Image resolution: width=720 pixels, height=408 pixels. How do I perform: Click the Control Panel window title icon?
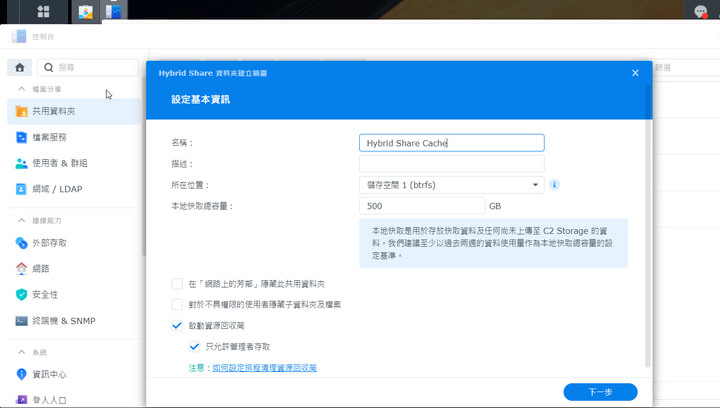[19, 36]
